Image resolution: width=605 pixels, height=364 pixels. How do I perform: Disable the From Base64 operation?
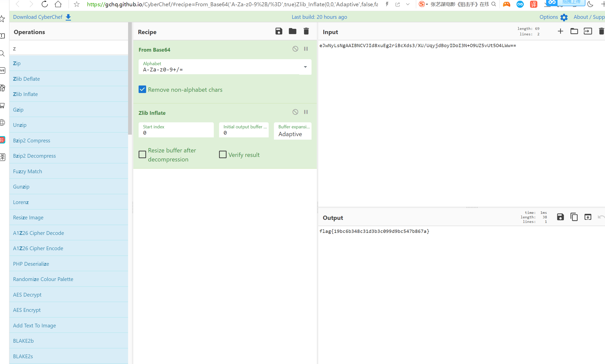click(x=295, y=49)
